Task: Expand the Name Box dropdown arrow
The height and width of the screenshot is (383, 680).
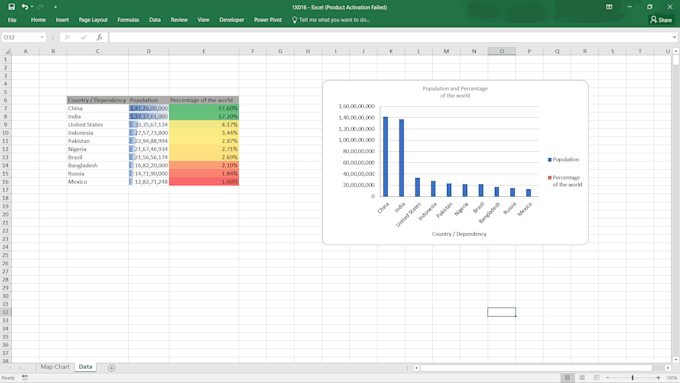Action: 42,37
